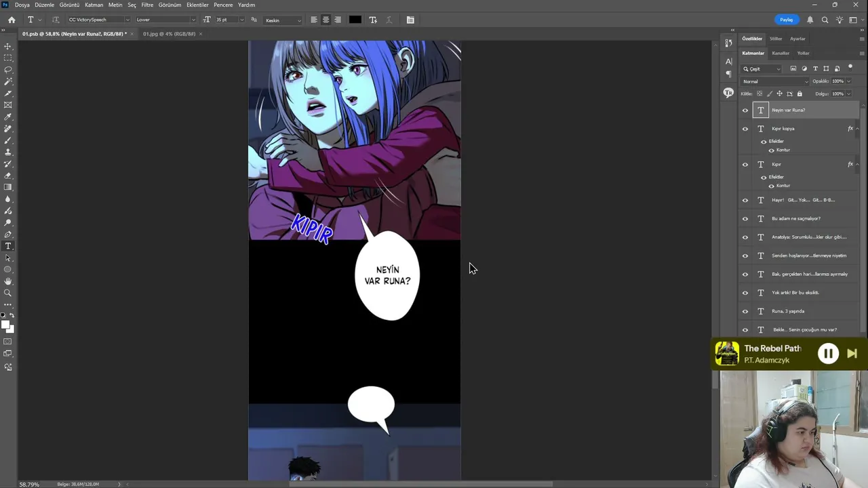This screenshot has width=868, height=488.
Task: Open layer filter type dropdown 'Çeşit'
Action: [x=762, y=68]
